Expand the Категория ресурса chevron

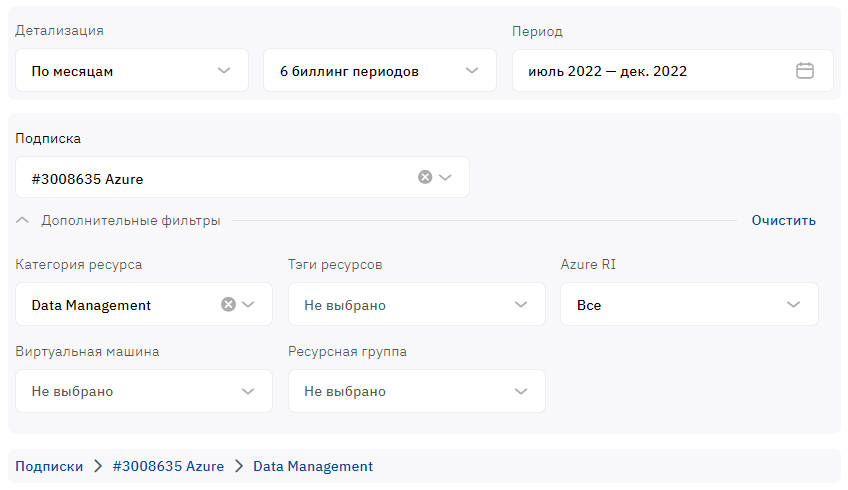248,304
